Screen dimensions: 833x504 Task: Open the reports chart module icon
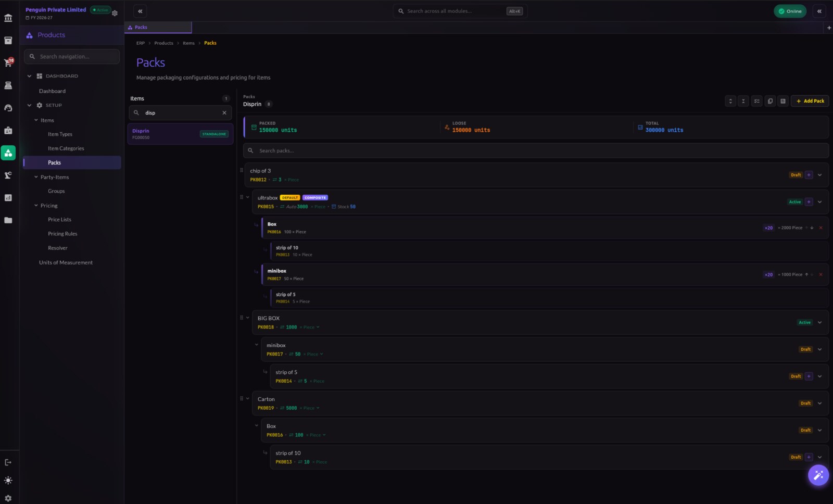[8, 198]
